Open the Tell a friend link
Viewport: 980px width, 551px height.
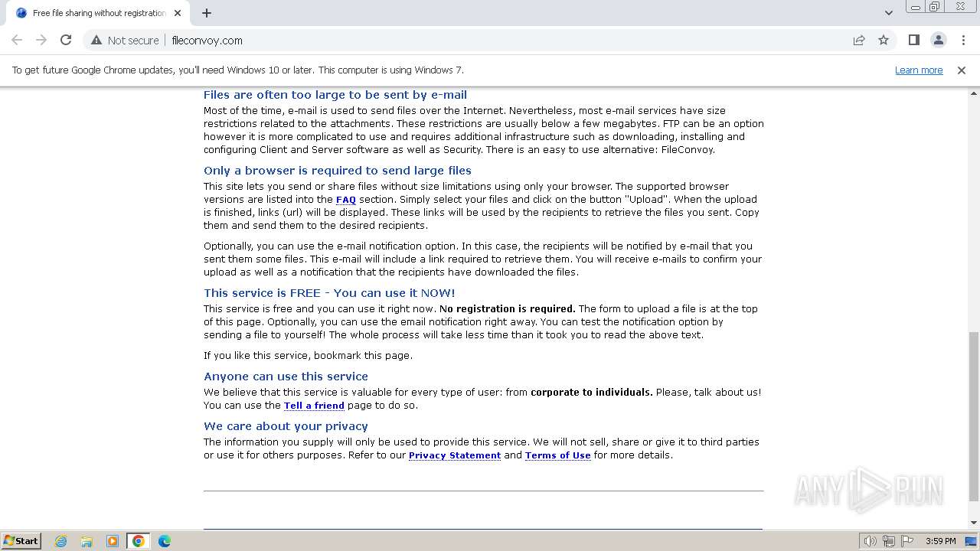point(314,406)
